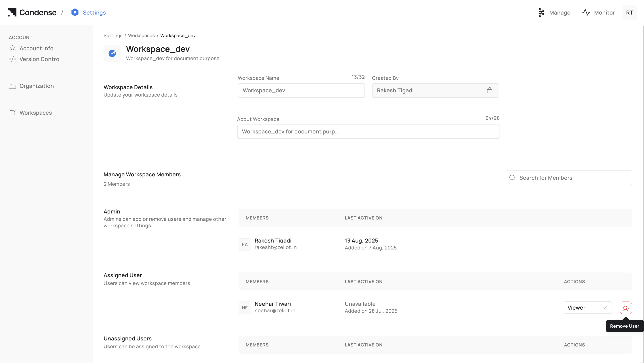This screenshot has width=644, height=363.
Task: Click lock icon in Created By field
Action: 489,91
